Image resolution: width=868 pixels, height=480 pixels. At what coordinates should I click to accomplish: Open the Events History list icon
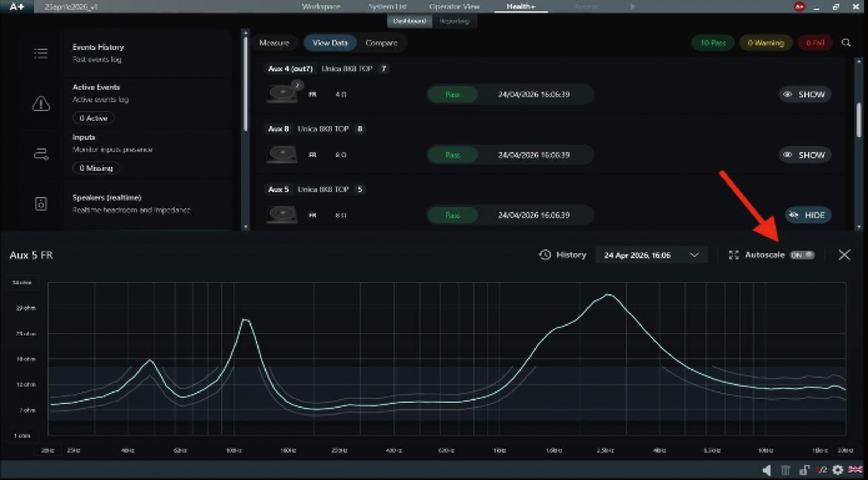41,53
